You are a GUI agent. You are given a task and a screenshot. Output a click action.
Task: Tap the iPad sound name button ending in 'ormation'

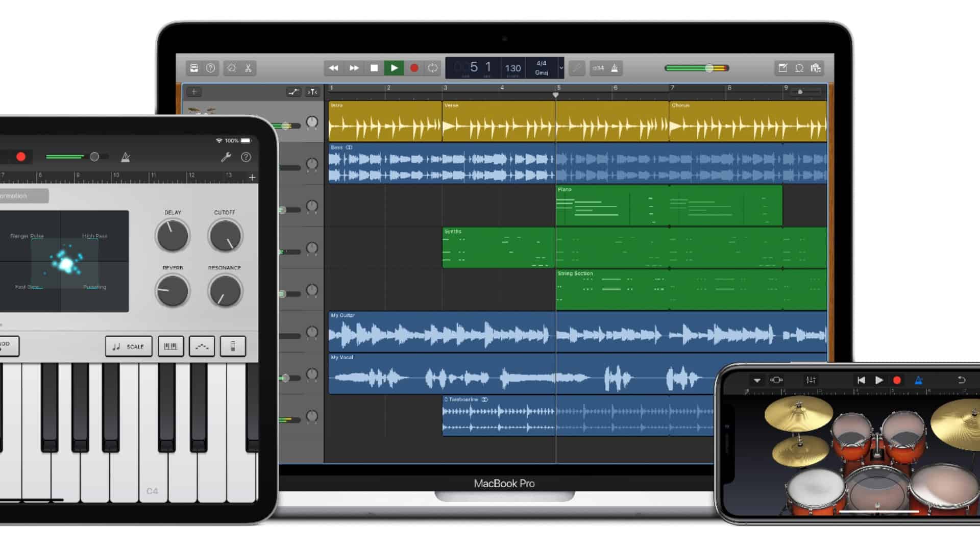point(24,196)
